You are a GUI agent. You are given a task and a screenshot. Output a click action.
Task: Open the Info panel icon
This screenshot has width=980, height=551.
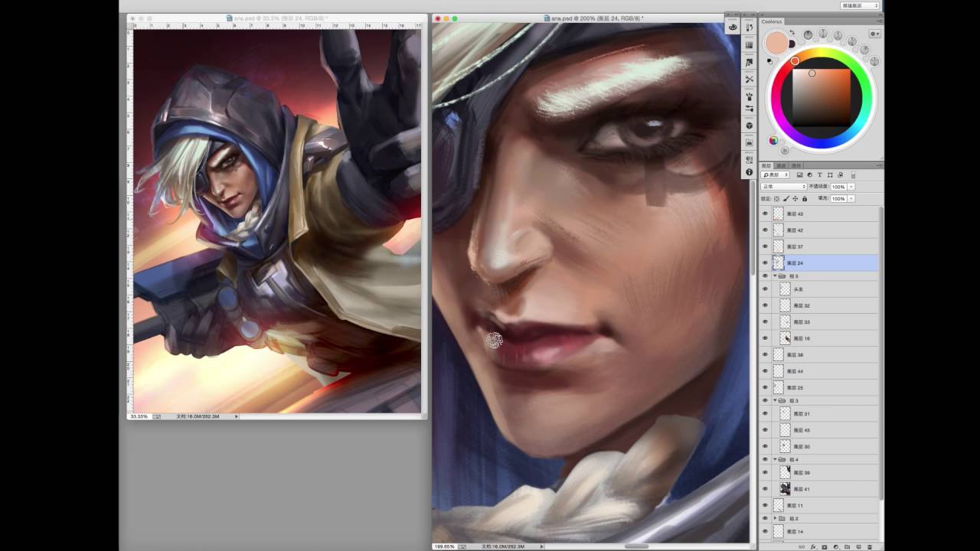(749, 172)
